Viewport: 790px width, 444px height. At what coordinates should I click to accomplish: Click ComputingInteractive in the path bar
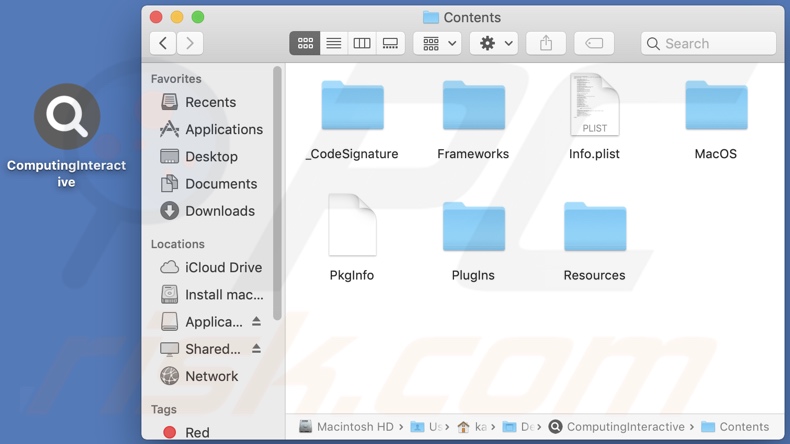tap(617, 427)
